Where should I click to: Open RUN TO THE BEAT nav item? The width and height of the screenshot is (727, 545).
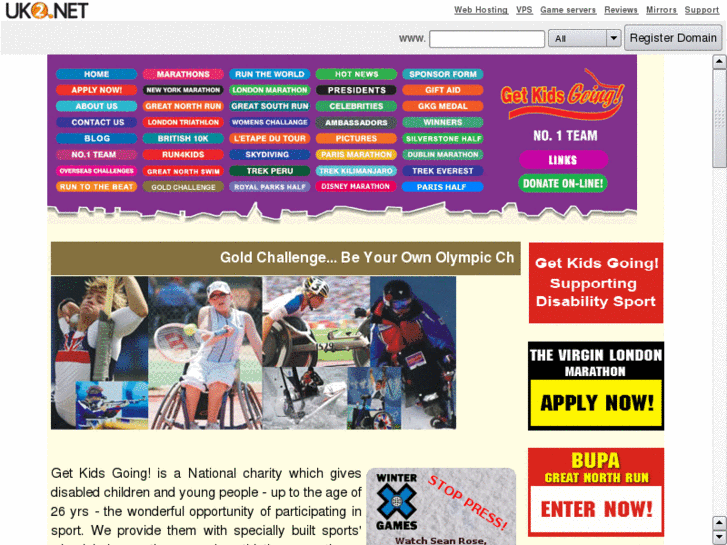pos(96,186)
